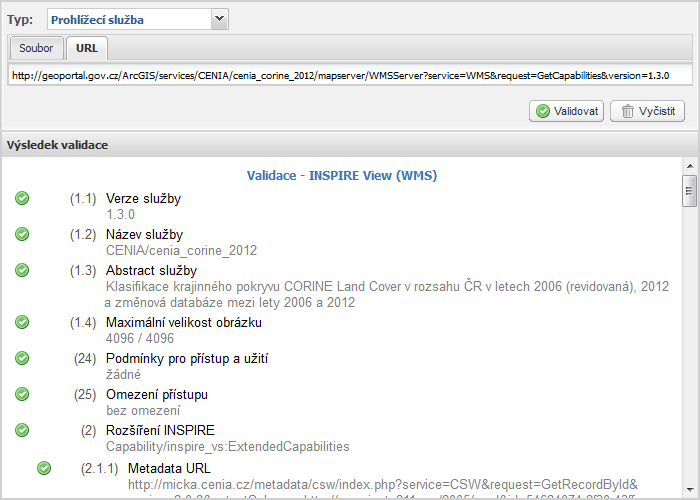The width and height of the screenshot is (700, 500).
Task: Click the status icon for Rozšíření INSPIRE
Action: pos(22,430)
